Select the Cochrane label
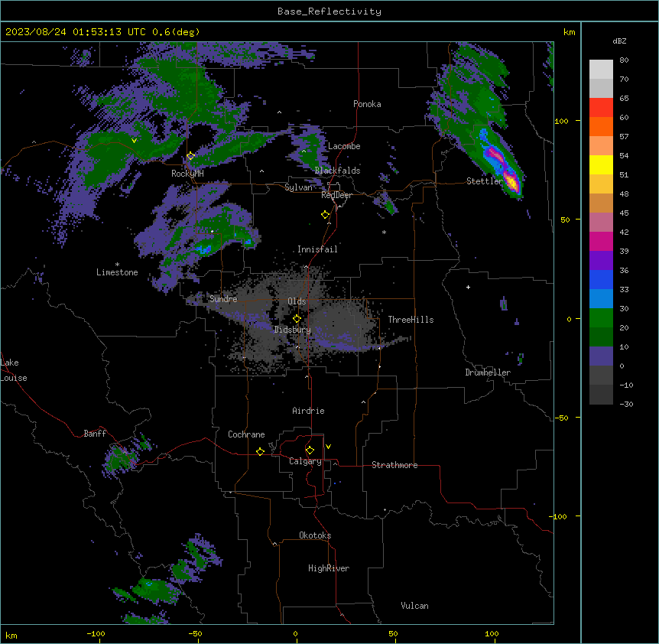The image size is (659, 644). pos(246,434)
